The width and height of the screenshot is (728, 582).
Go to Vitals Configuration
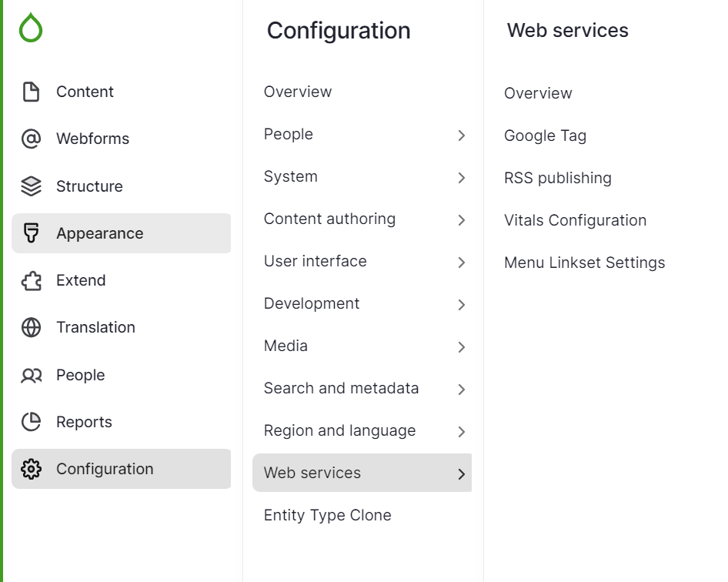(x=575, y=220)
